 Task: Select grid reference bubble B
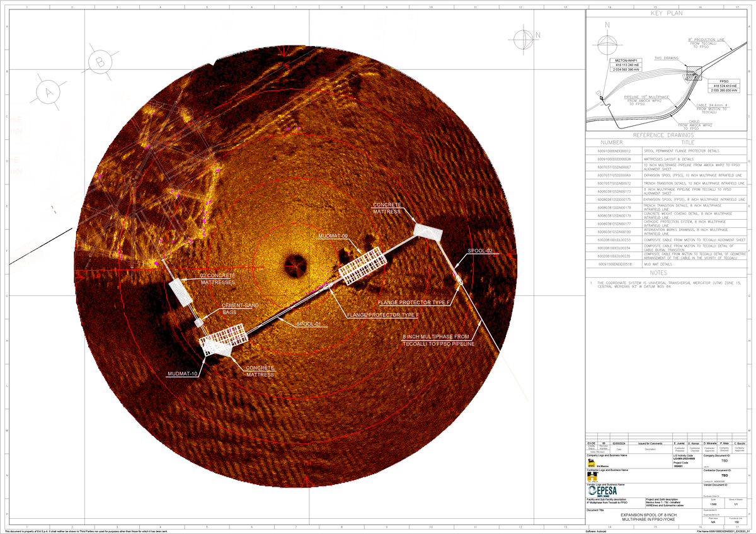point(99,62)
